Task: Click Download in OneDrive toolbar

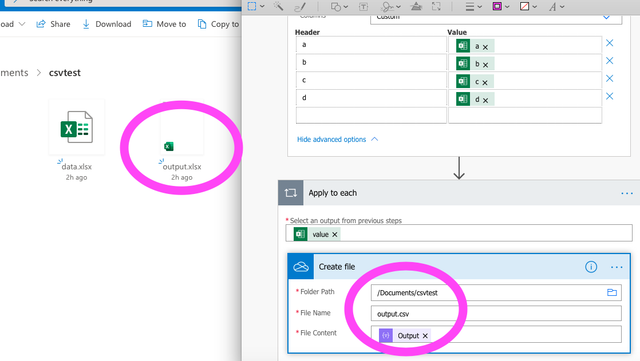Action: (107, 24)
